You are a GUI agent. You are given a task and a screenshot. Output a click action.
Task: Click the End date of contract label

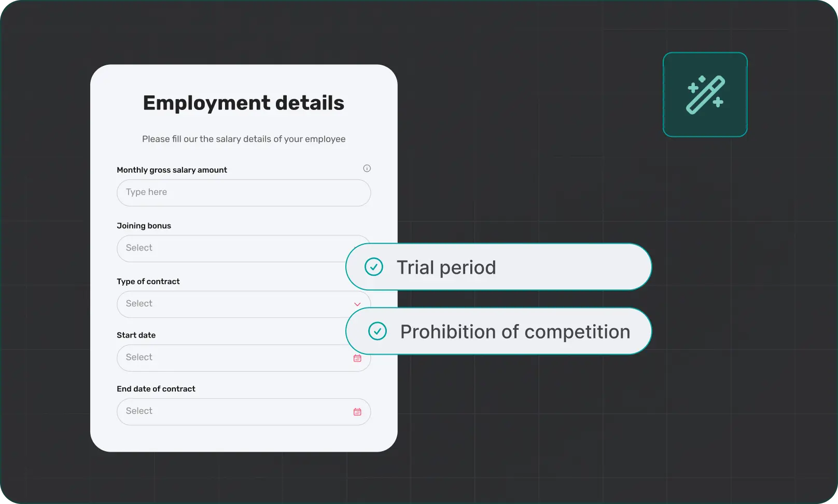coord(156,389)
